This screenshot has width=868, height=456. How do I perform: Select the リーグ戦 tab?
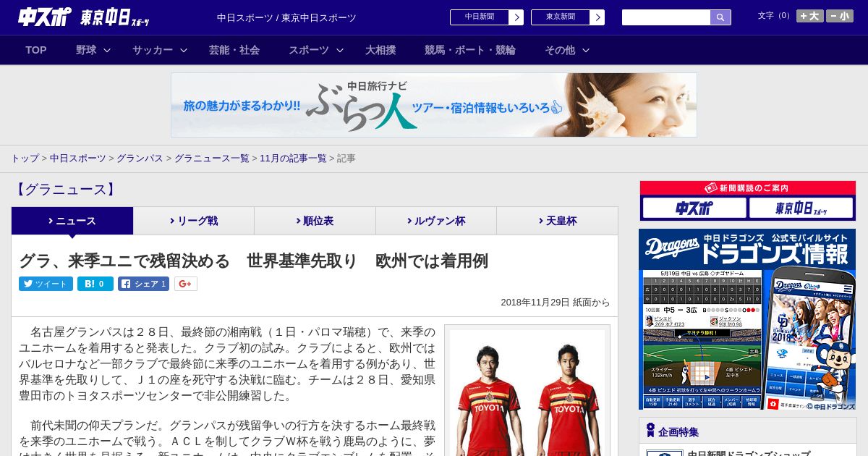(194, 221)
